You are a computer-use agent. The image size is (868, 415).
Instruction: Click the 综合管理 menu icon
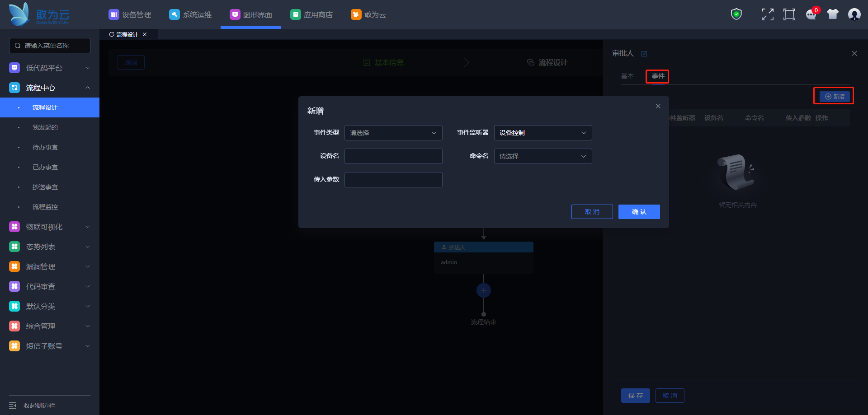pos(14,326)
